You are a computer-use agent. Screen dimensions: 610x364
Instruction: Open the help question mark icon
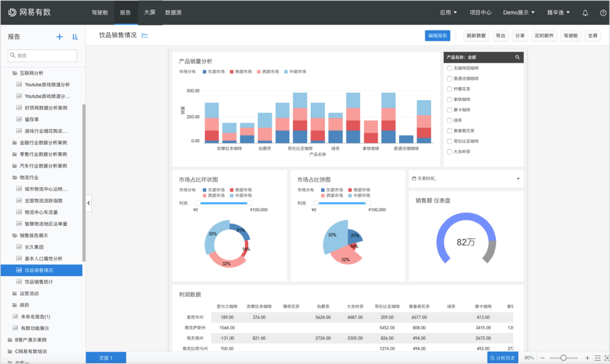[603, 13]
